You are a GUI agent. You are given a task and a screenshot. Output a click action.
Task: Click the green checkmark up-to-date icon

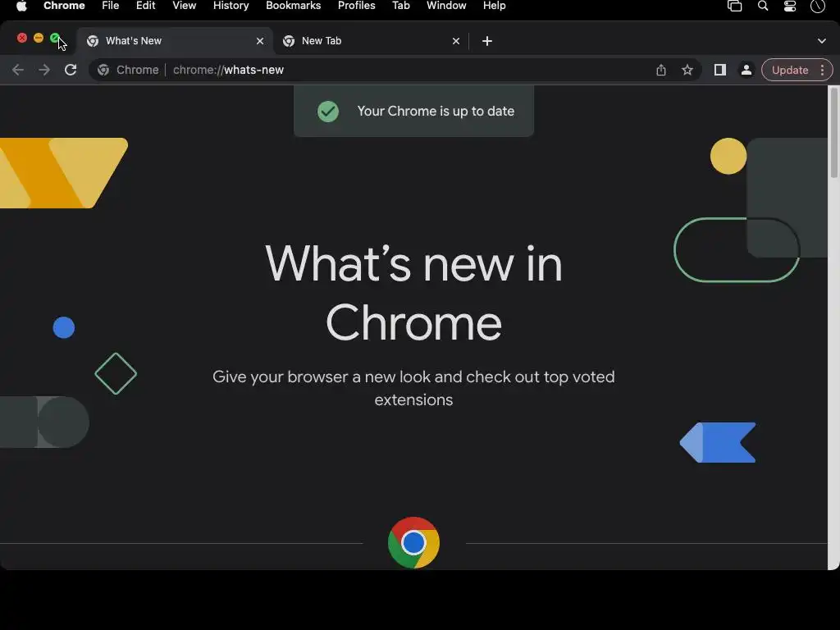[x=328, y=112]
